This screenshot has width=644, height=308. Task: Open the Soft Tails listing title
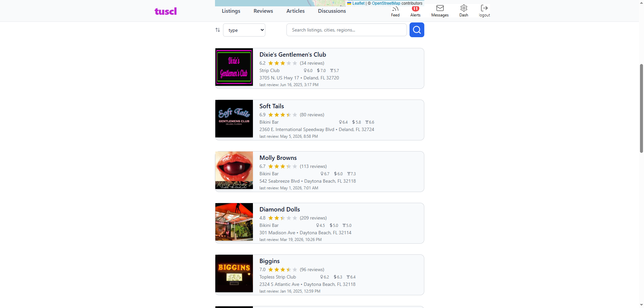[272, 106]
